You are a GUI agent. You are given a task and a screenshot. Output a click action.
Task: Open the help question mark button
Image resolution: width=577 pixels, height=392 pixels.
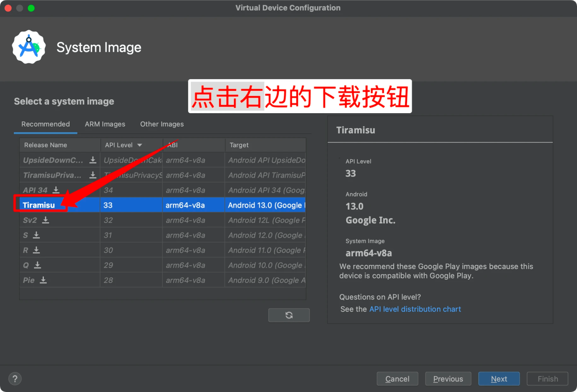tap(15, 379)
